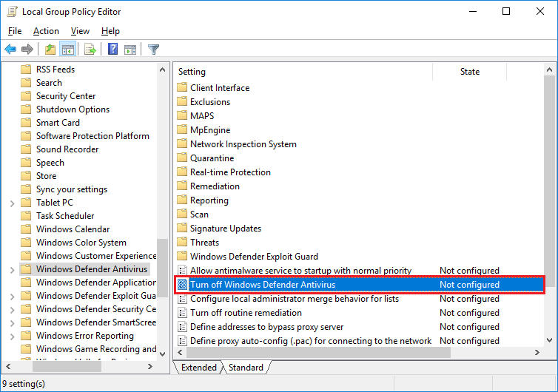Open the Action menu
Viewport: 558px width, 392px height.
[46, 31]
